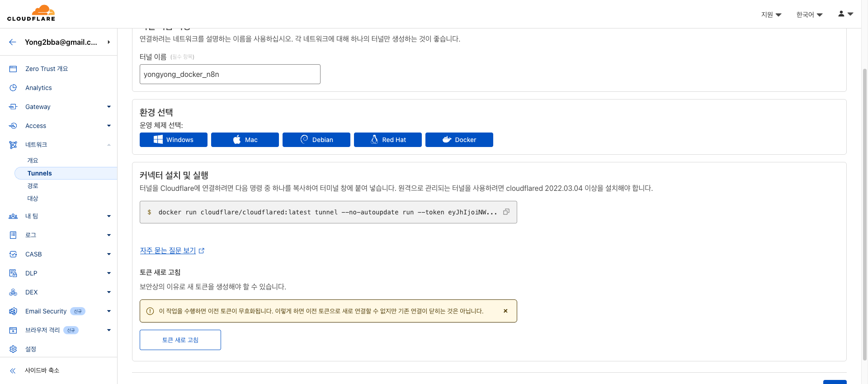Select Zero Trust 개요 in the sidebar
This screenshot has height=384, width=868.
47,69
